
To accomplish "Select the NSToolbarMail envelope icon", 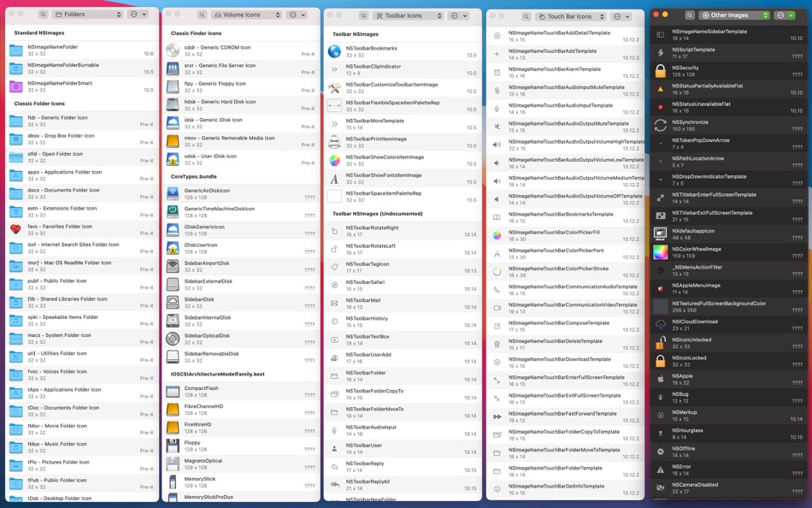I will click(x=334, y=304).
